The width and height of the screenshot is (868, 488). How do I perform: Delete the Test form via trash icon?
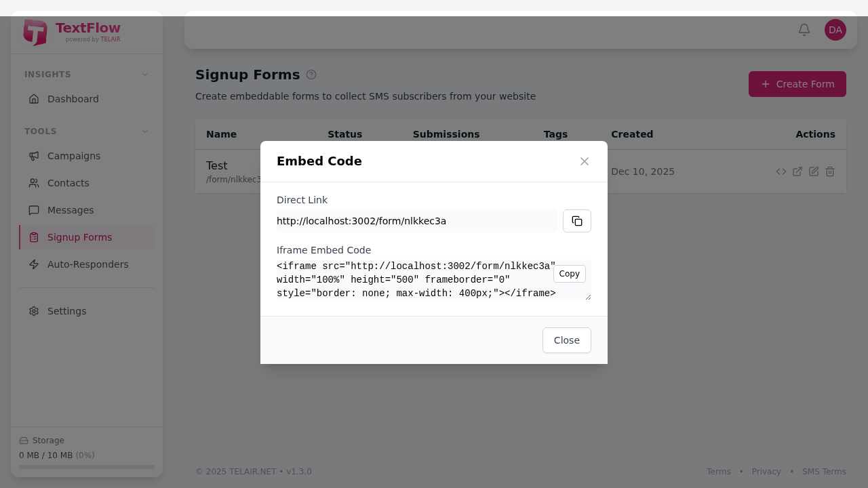[x=830, y=171]
